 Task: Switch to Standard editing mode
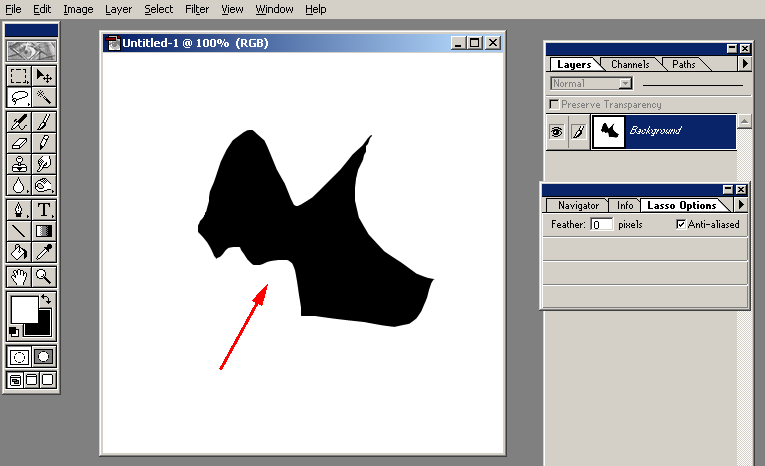coord(20,357)
